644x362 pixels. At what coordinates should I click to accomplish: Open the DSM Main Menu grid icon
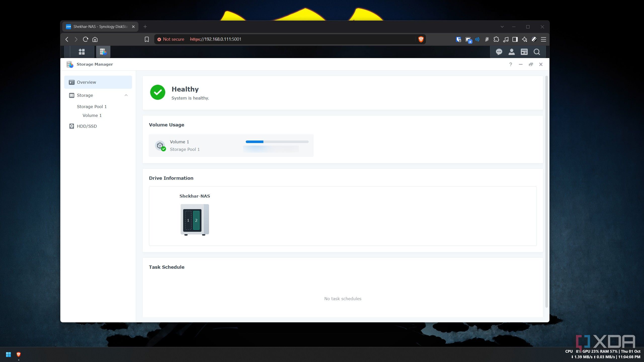[82, 52]
